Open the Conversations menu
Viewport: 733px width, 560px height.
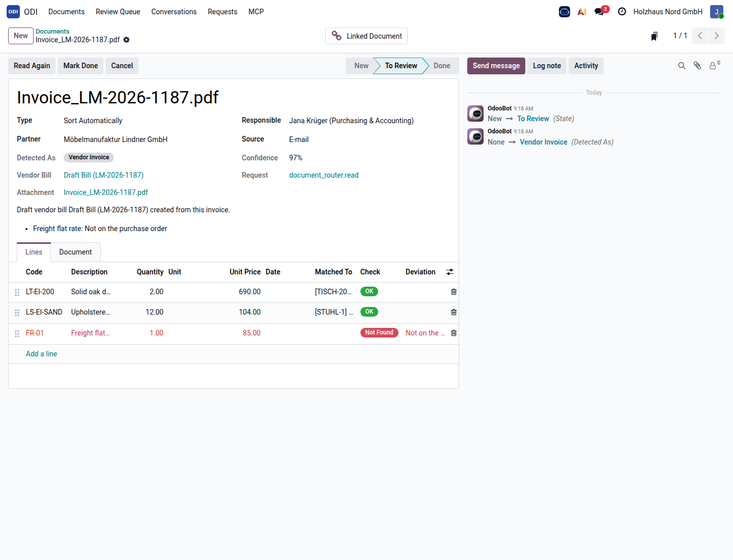tap(174, 12)
